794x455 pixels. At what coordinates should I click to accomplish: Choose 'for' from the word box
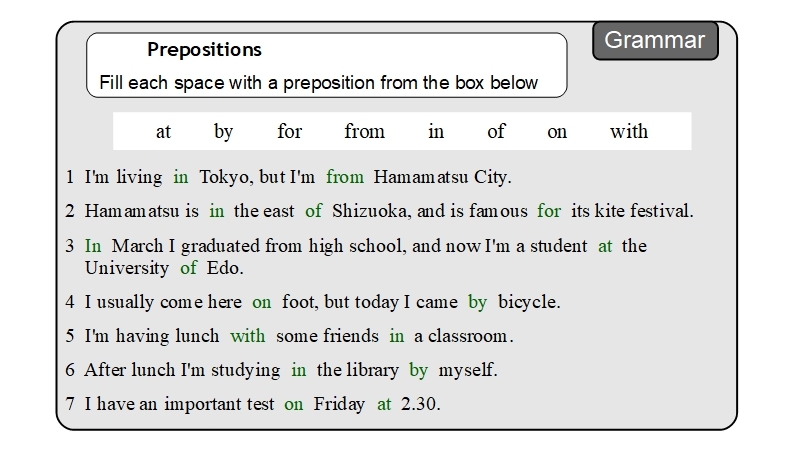click(x=289, y=131)
